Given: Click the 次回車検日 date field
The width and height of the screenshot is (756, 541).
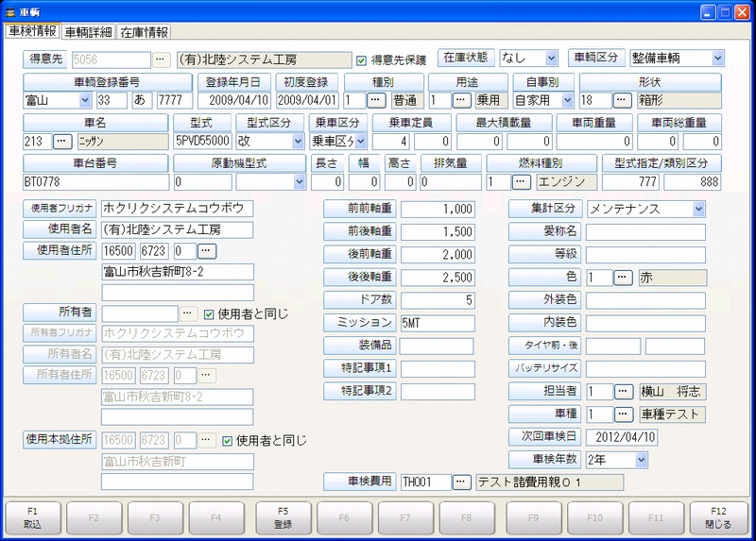Looking at the screenshot, I should [x=644, y=437].
